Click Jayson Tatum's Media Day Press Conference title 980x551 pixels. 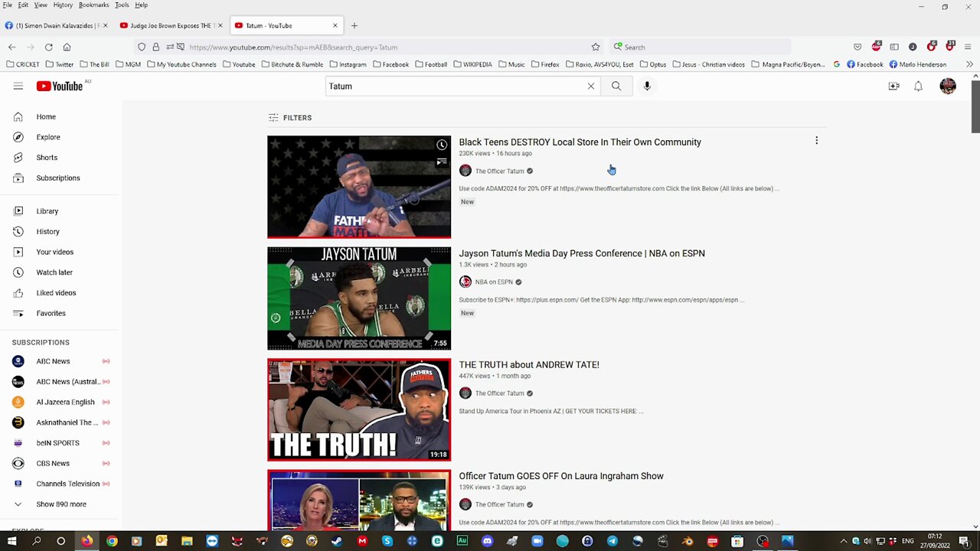pyautogui.click(x=582, y=253)
